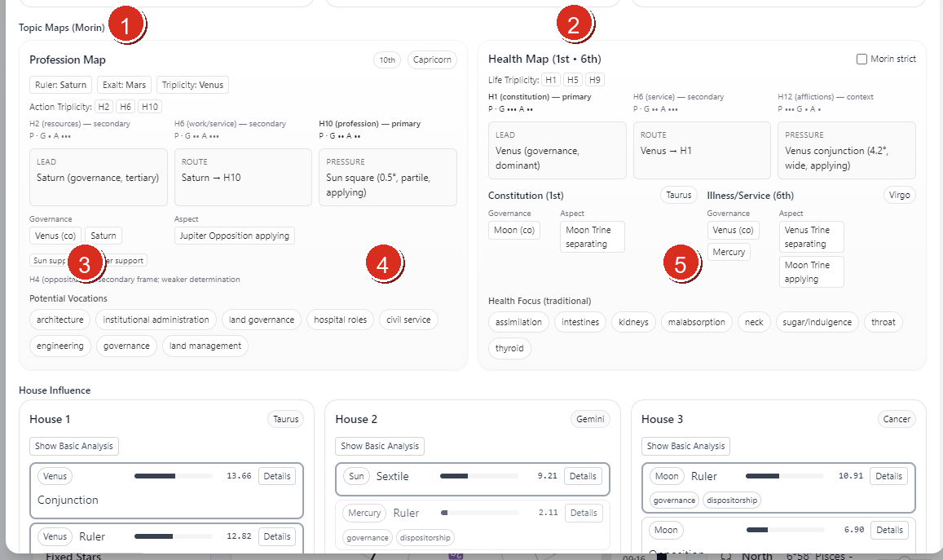Image resolution: width=943 pixels, height=560 pixels.
Task: Open the PRESSURE Sun square card
Action: (x=388, y=178)
